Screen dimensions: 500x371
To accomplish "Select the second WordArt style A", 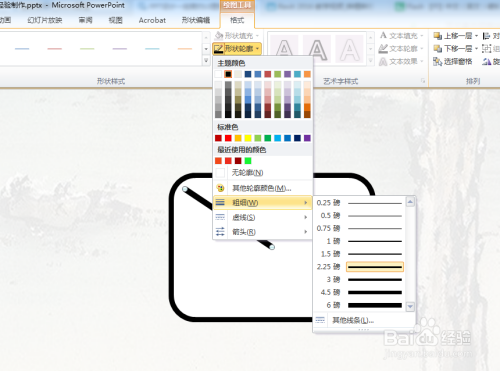I will pos(317,49).
